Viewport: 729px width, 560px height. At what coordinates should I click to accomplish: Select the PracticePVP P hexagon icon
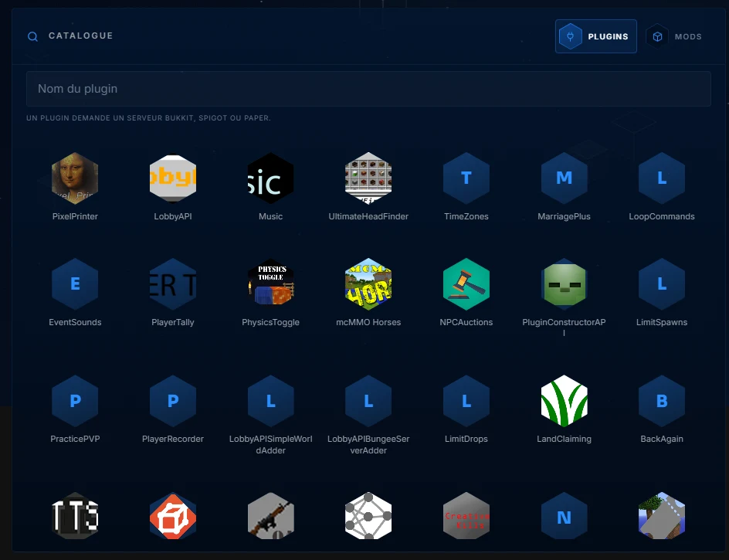tap(75, 401)
